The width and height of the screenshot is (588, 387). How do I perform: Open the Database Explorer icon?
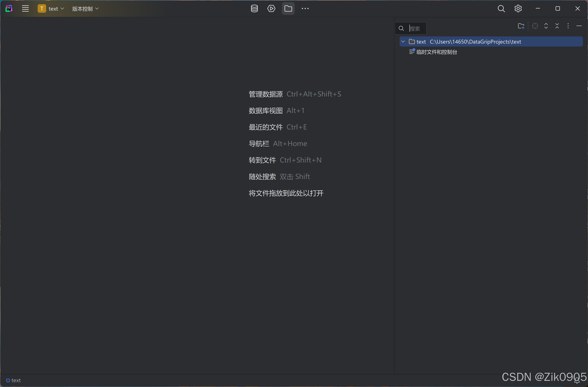click(x=254, y=8)
